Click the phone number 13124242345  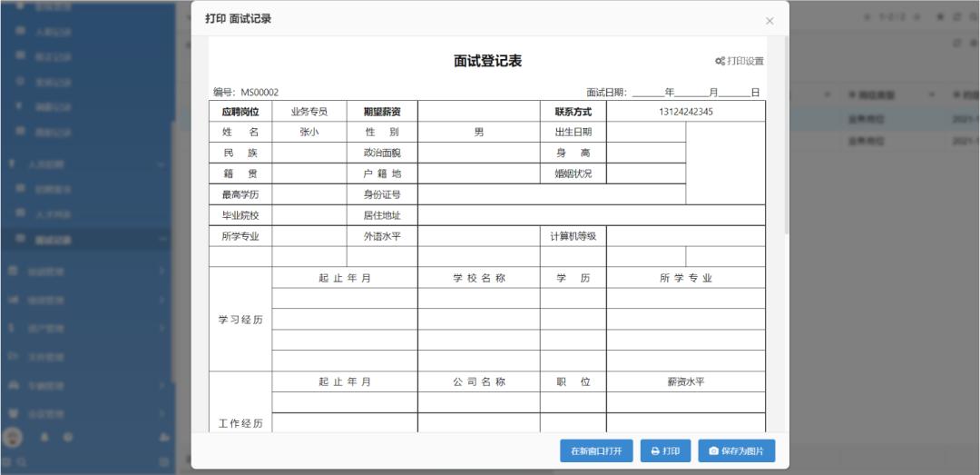686,112
